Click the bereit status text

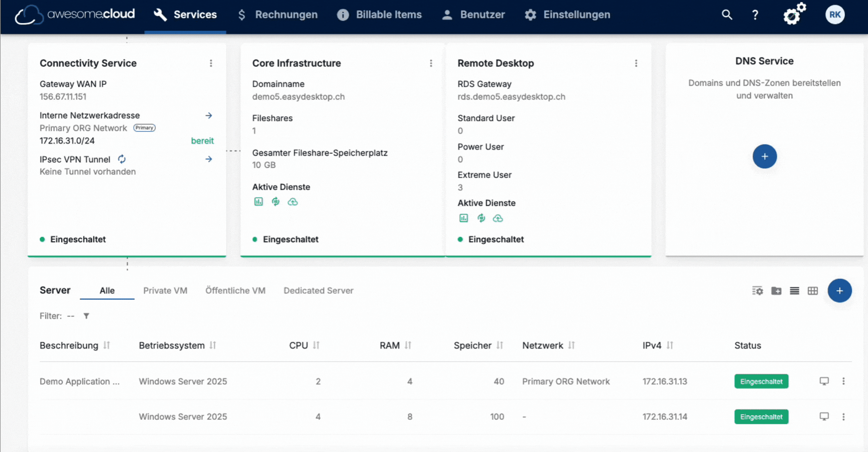202,141
